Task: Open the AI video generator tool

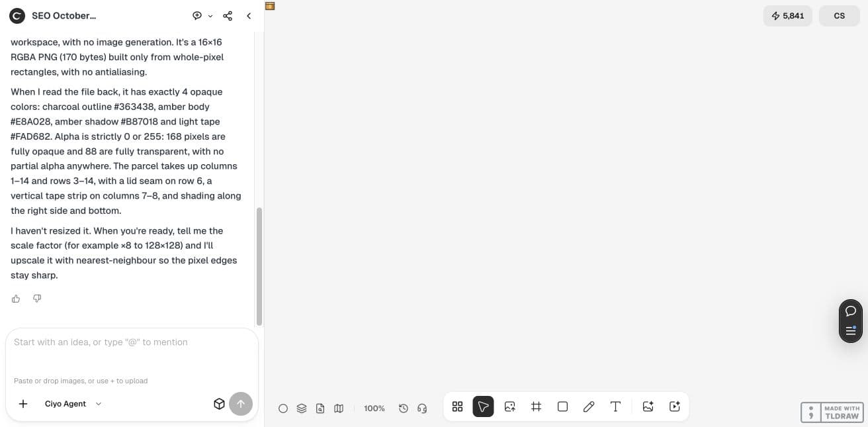Action: pos(675,406)
